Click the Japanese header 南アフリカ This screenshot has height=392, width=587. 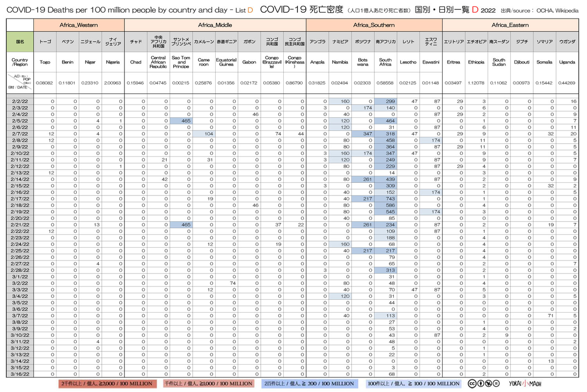385,42
